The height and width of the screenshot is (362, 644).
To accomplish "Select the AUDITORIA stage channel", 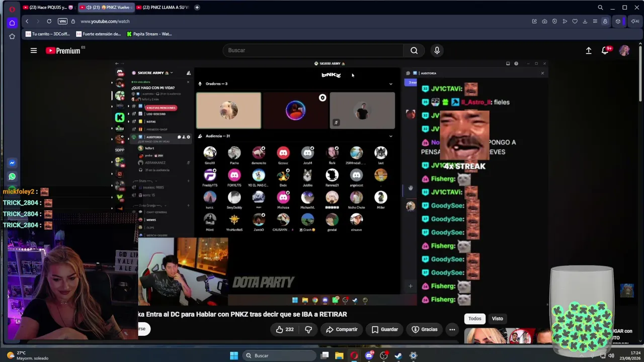I will click(154, 137).
